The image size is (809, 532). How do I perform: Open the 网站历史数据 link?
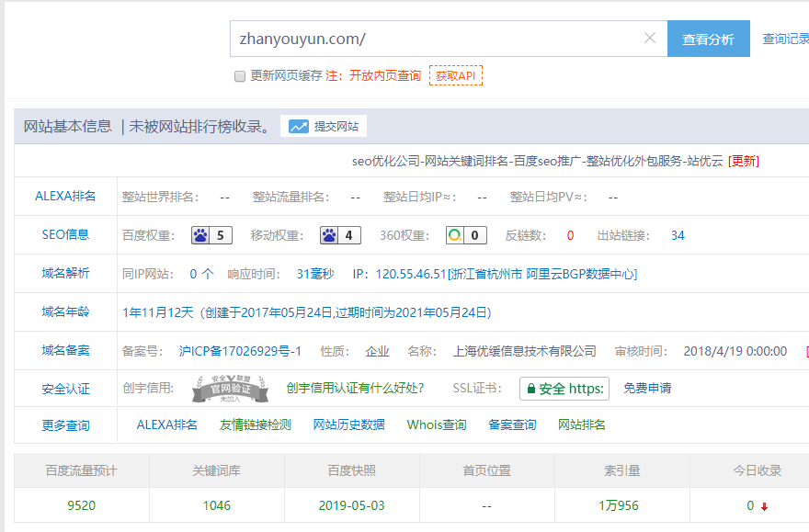point(348,424)
